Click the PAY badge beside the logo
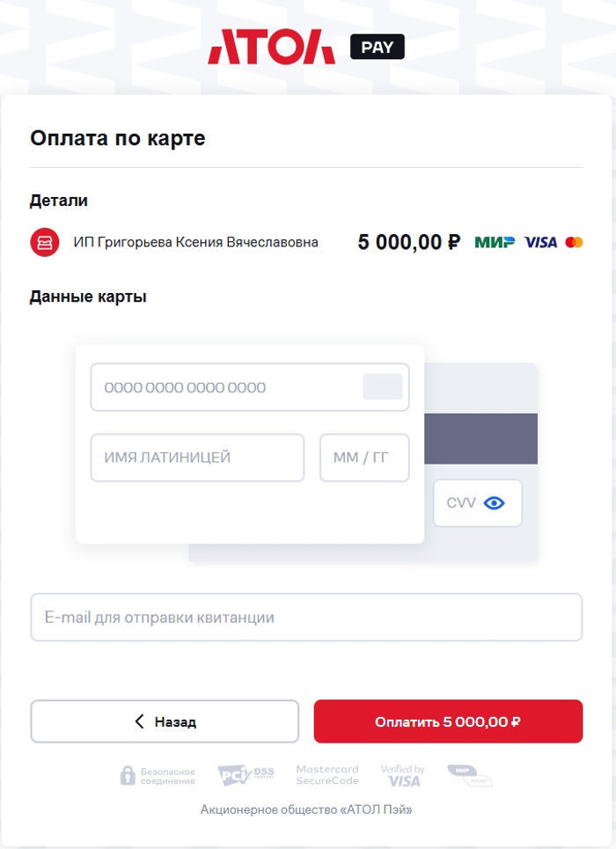This screenshot has height=849, width=616. click(377, 47)
